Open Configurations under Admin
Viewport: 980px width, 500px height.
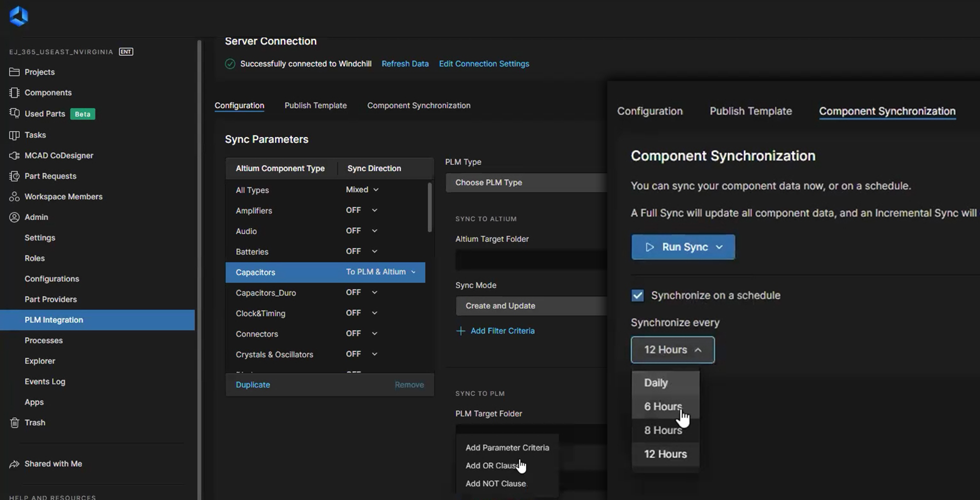click(x=52, y=279)
